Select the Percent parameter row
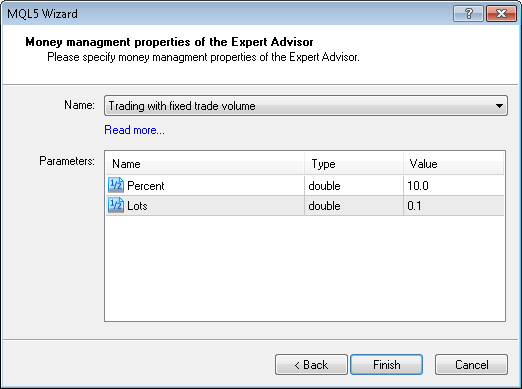This screenshot has width=522, height=389. 305,186
